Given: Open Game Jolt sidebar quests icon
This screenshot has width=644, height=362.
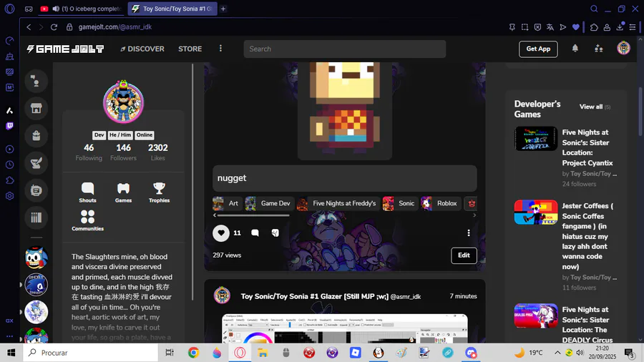Looking at the screenshot, I should (x=36, y=163).
